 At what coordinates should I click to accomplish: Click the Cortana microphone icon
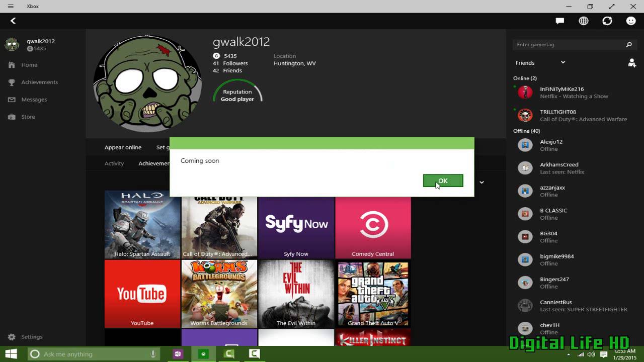[153, 354]
